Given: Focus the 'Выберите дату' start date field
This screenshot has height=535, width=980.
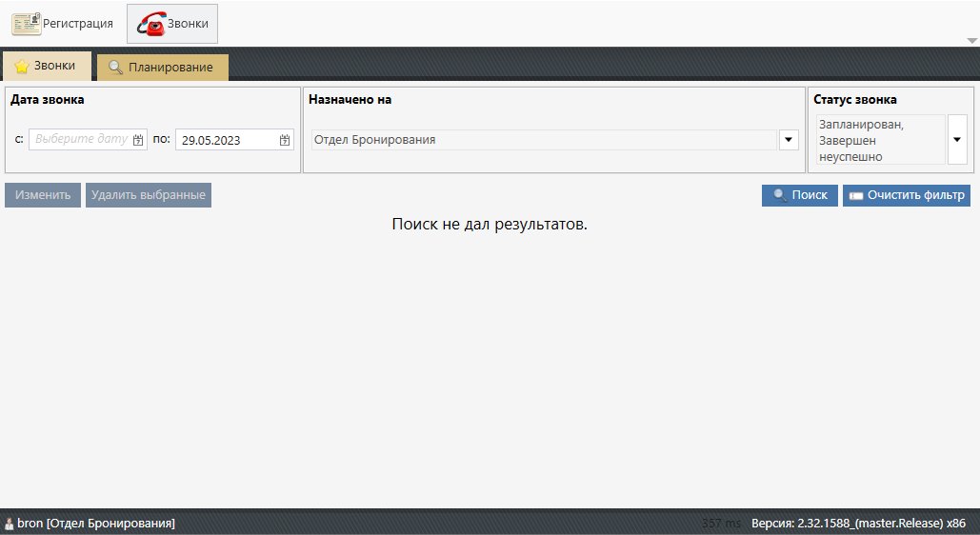Looking at the screenshot, I should [81, 140].
